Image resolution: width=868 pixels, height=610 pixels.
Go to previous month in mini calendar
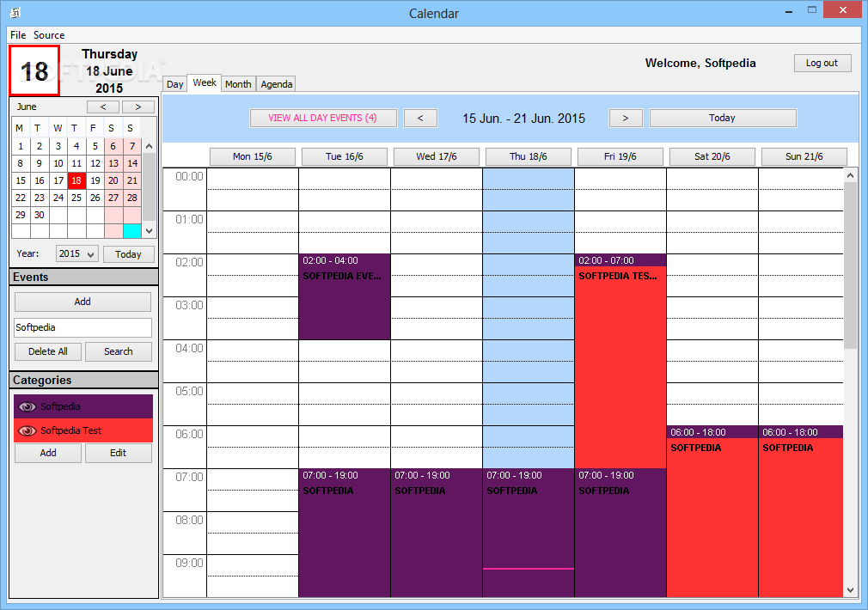[103, 107]
